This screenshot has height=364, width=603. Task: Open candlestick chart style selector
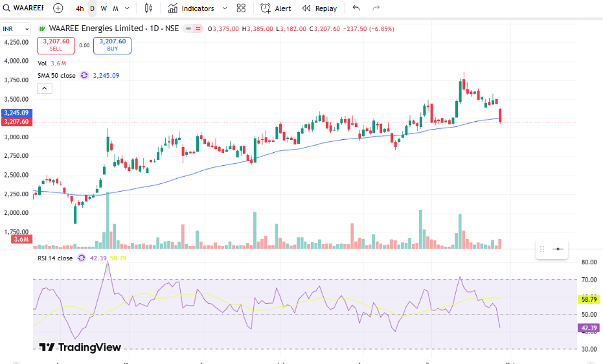pyautogui.click(x=148, y=8)
